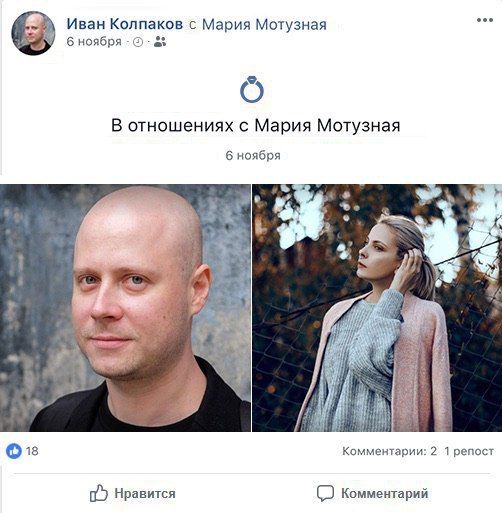Click the clock icon next to post date
The image size is (502, 513).
(138, 42)
